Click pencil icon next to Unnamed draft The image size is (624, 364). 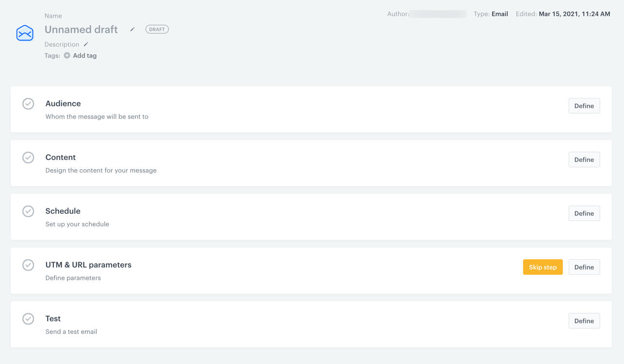coord(132,30)
